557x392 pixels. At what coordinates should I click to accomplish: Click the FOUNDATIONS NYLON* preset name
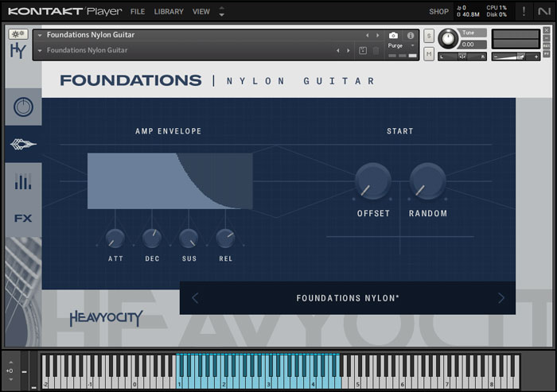point(348,298)
